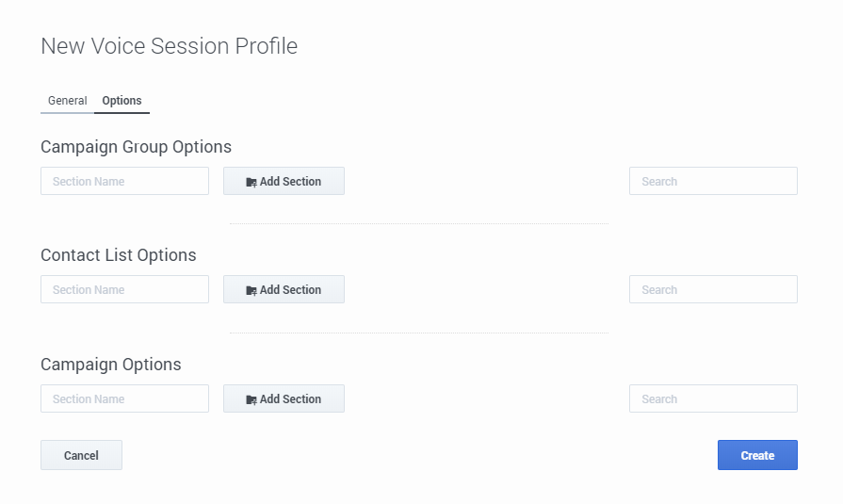Click the Contact List Options heading

tap(119, 255)
